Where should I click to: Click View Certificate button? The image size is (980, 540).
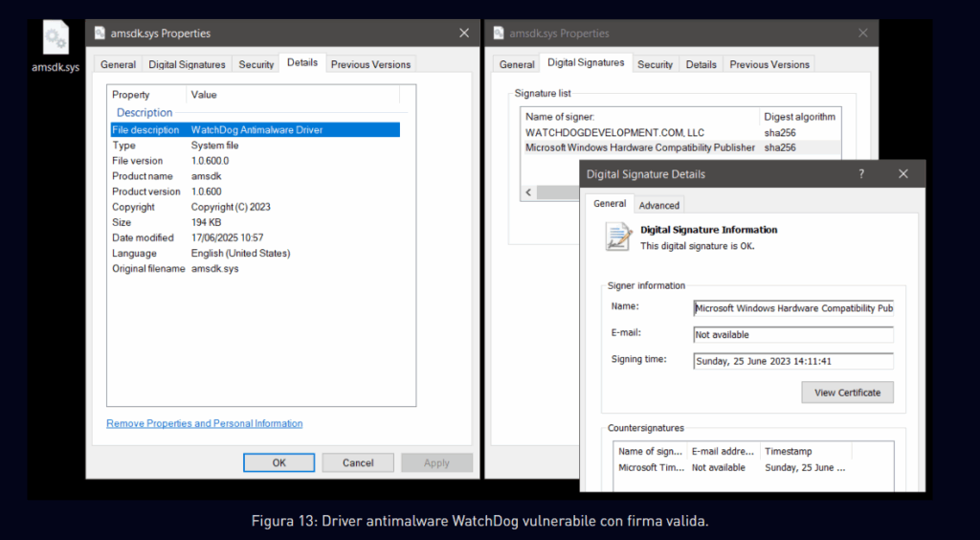[x=848, y=393]
